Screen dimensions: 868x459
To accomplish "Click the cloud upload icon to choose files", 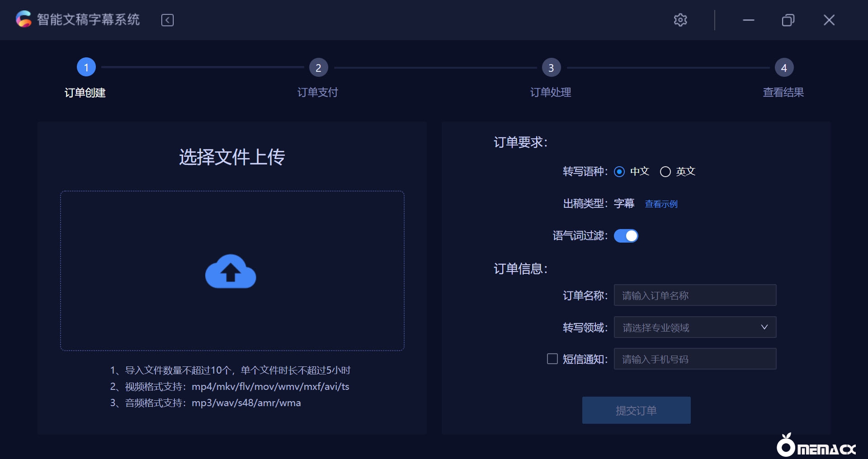I will coord(231,271).
